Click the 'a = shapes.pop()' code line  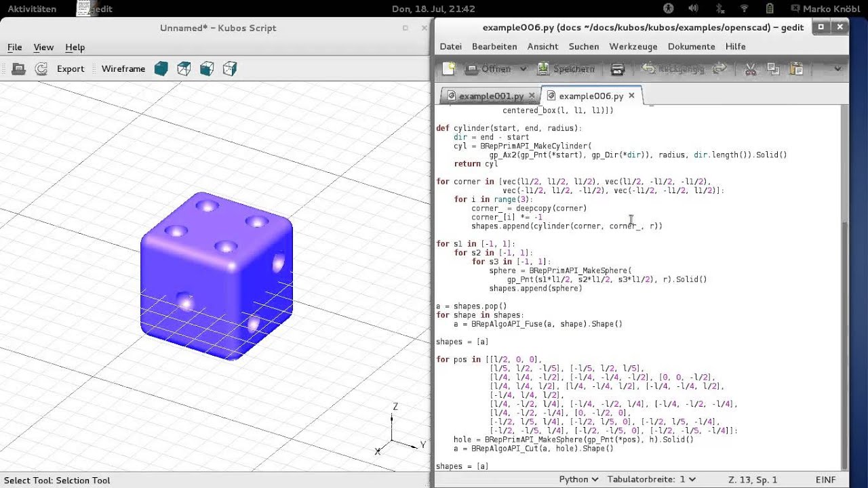(x=471, y=306)
